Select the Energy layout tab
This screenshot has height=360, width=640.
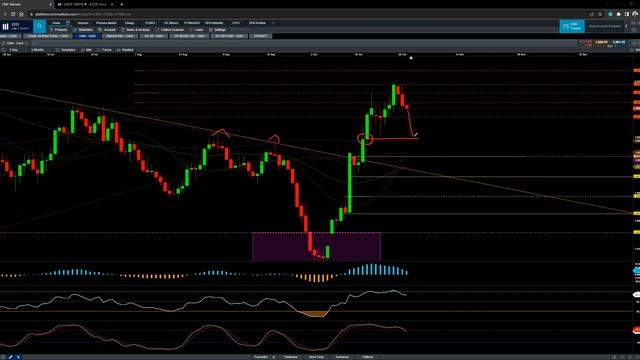129,23
